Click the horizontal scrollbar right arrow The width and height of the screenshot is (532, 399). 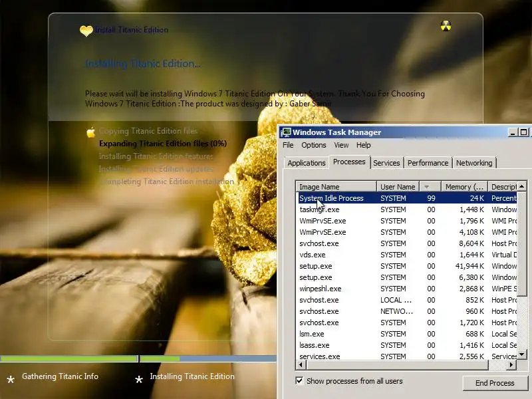click(511, 365)
